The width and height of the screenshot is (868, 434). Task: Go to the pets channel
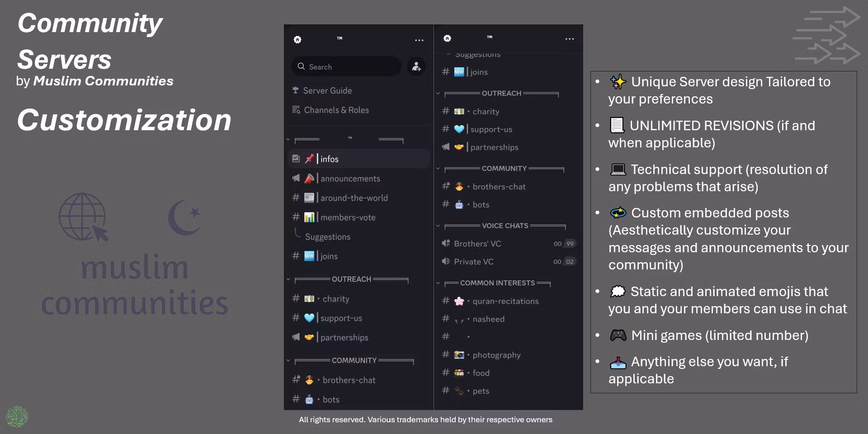pos(481,391)
